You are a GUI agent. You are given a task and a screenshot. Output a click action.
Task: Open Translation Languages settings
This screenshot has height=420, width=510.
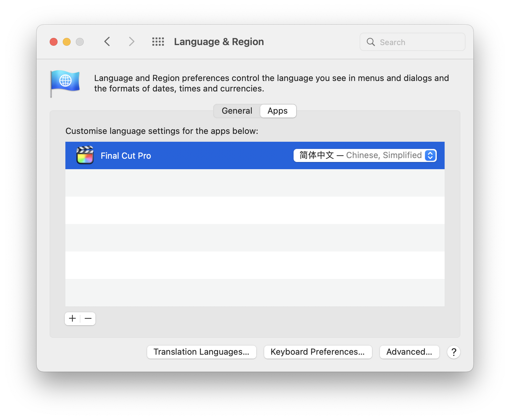201,352
